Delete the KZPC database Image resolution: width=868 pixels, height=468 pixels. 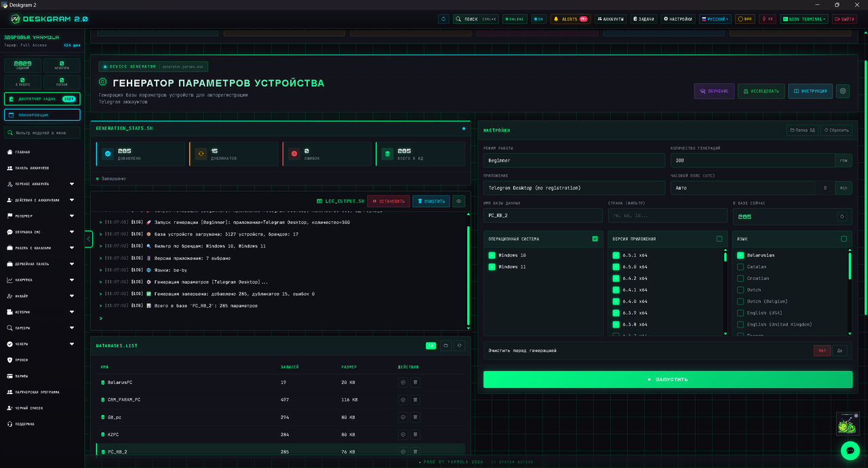pos(416,434)
